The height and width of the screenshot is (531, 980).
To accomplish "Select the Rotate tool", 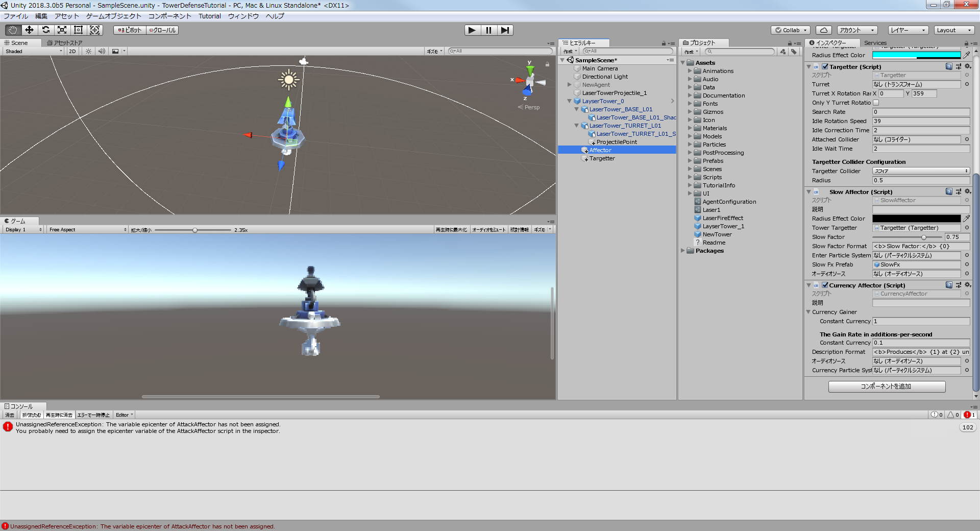I will pos(45,30).
